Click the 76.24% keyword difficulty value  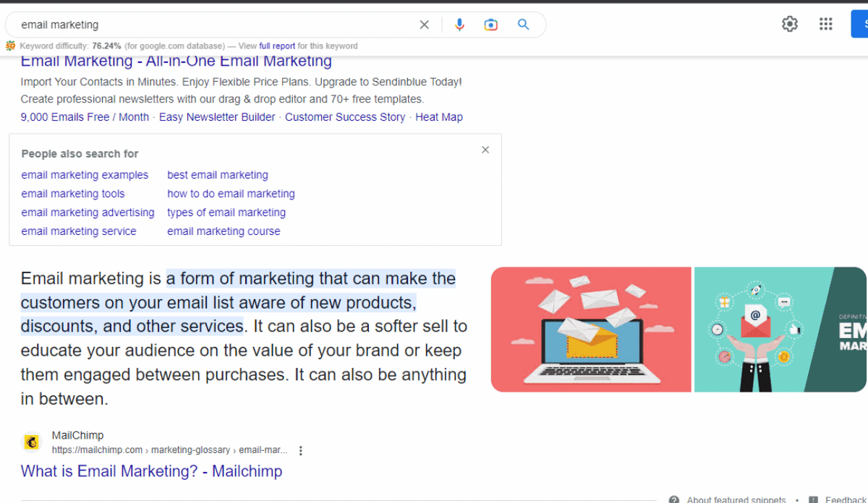107,46
